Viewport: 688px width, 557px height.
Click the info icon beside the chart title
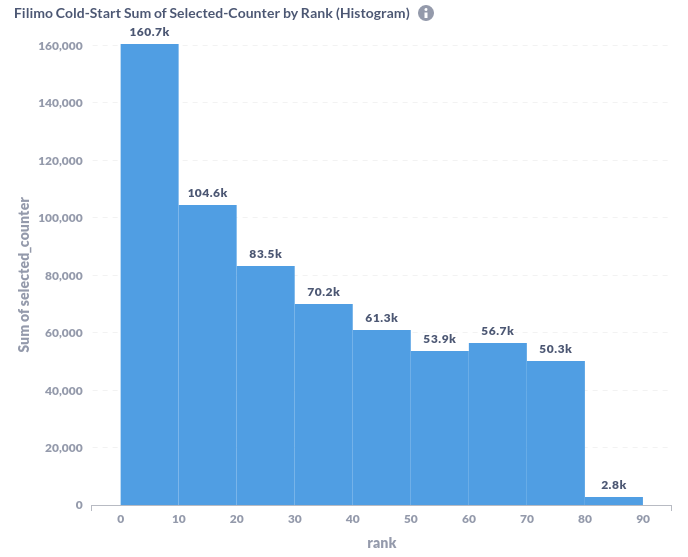tap(426, 14)
